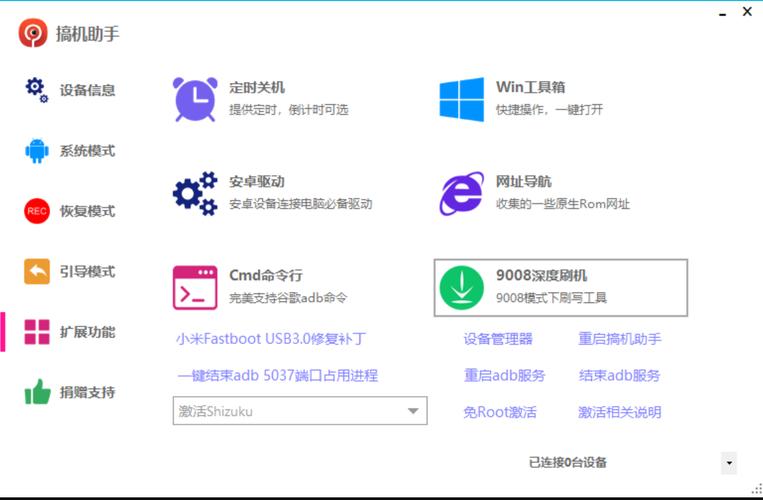Image resolution: width=763 pixels, height=500 pixels.
Task: Click the 重启adb服务 link
Action: [504, 376]
